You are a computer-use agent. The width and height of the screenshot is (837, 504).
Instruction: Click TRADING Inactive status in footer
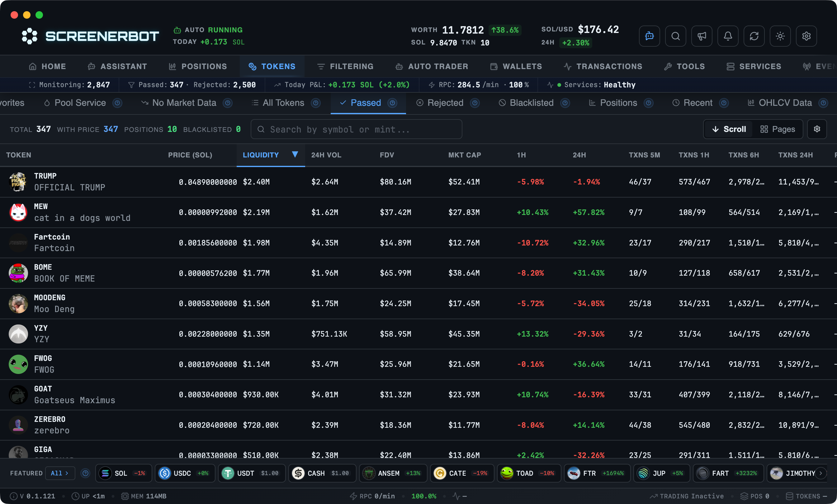(x=687, y=496)
